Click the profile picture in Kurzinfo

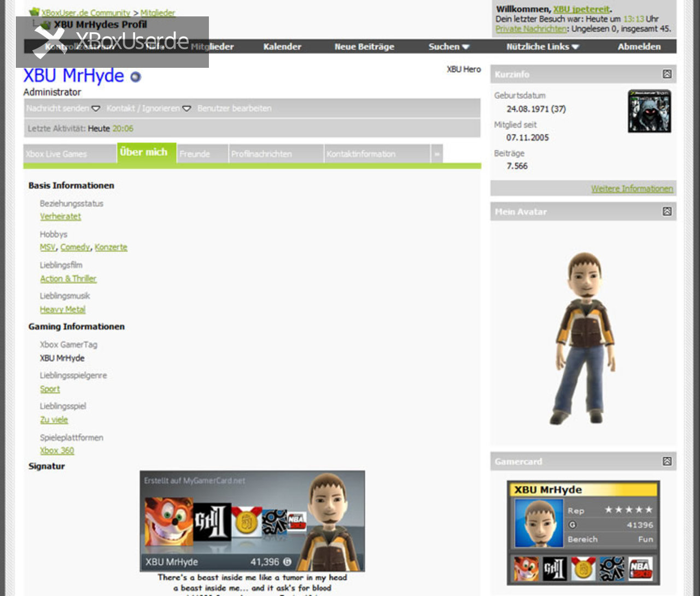649,111
